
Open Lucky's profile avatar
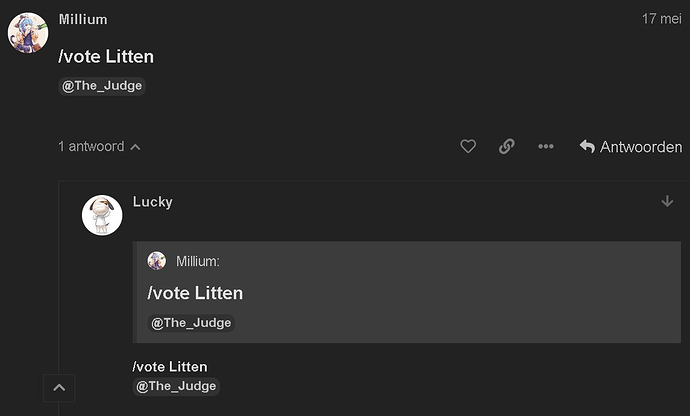tap(102, 215)
